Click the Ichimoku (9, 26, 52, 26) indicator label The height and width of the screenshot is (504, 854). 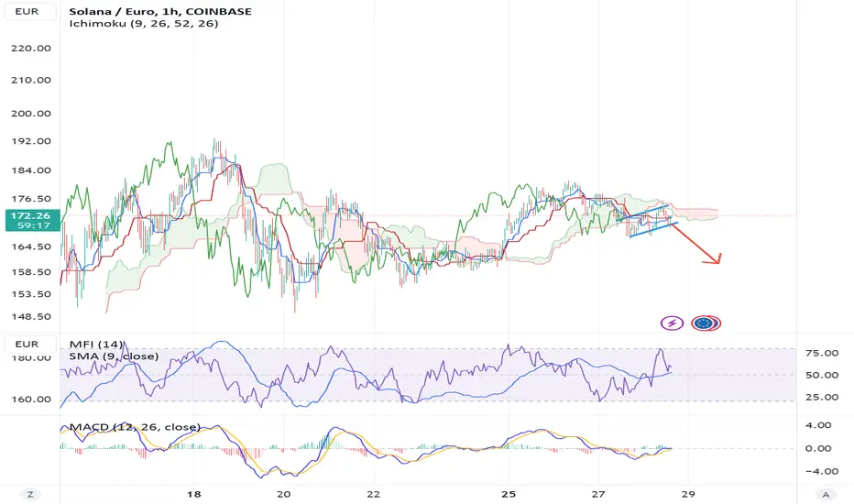[x=144, y=24]
